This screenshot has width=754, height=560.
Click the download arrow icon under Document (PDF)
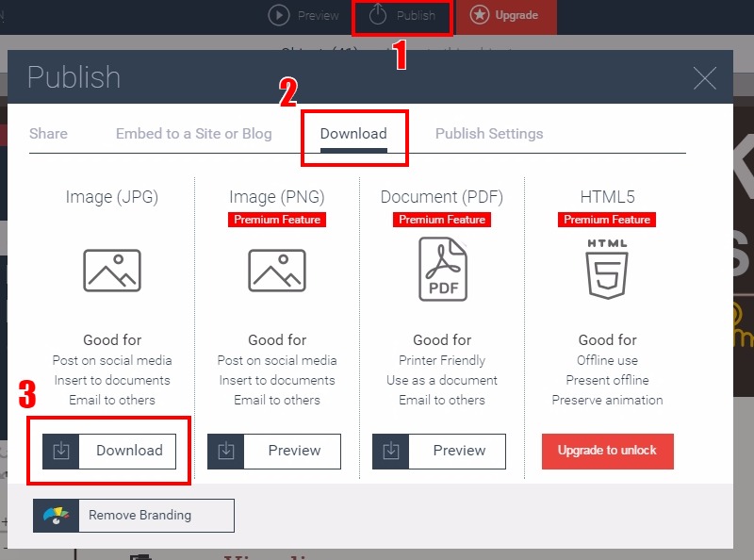(x=391, y=452)
